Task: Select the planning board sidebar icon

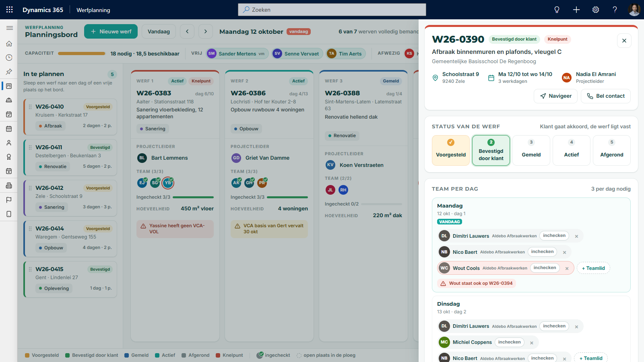Action: point(9,86)
